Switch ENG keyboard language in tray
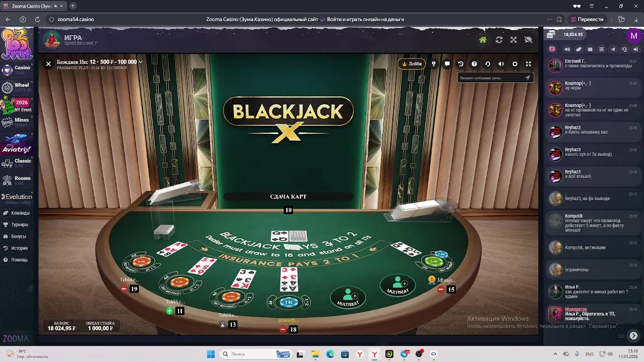The width and height of the screenshot is (644, 362). tap(589, 354)
